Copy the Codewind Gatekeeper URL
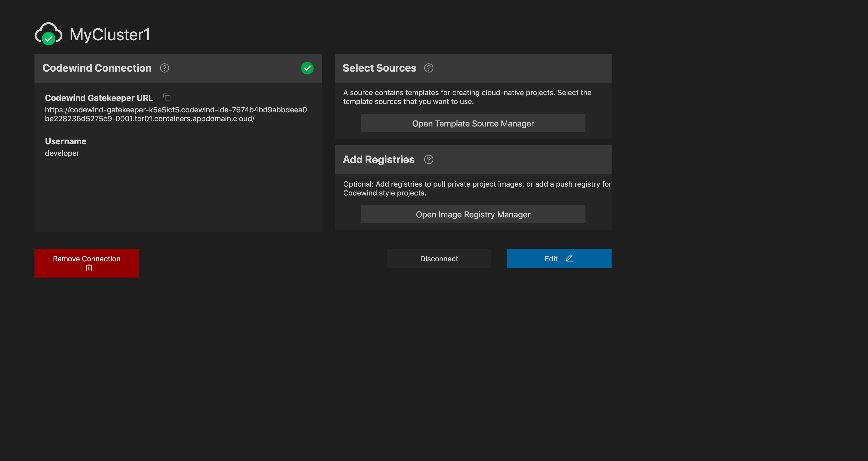Viewport: 868px width, 461px height. pyautogui.click(x=167, y=97)
